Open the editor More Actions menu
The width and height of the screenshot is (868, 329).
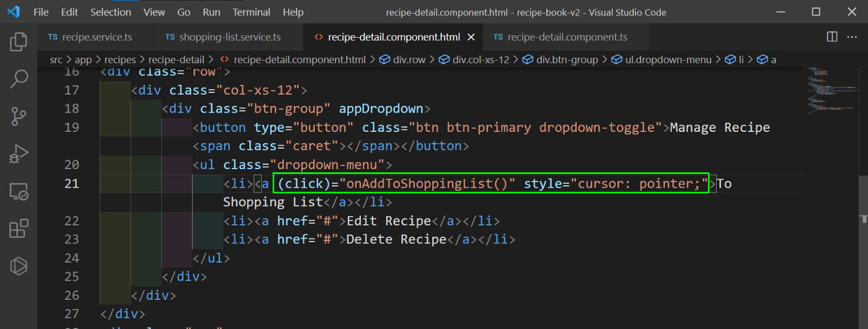coord(851,37)
